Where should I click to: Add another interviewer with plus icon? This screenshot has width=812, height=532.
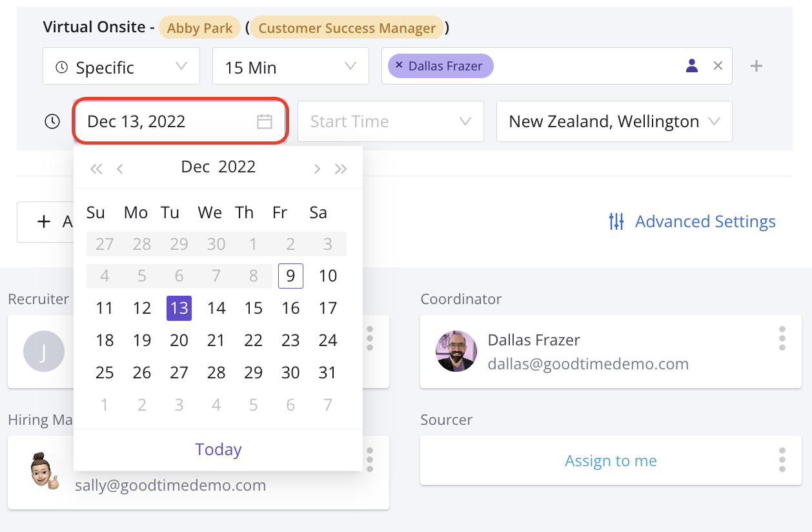point(756,66)
